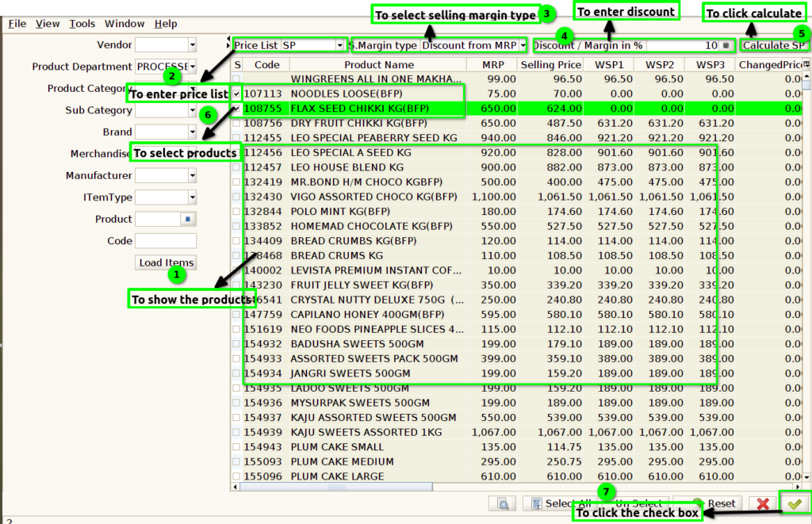Click the red X cancel icon
812x524 pixels.
(x=762, y=503)
